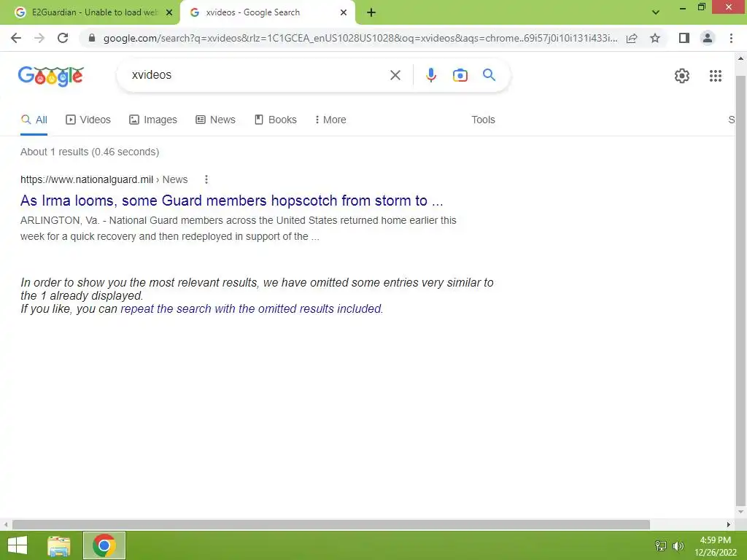The height and width of the screenshot is (560, 747).
Task: Open the Chrome side panel
Action: coord(684,38)
